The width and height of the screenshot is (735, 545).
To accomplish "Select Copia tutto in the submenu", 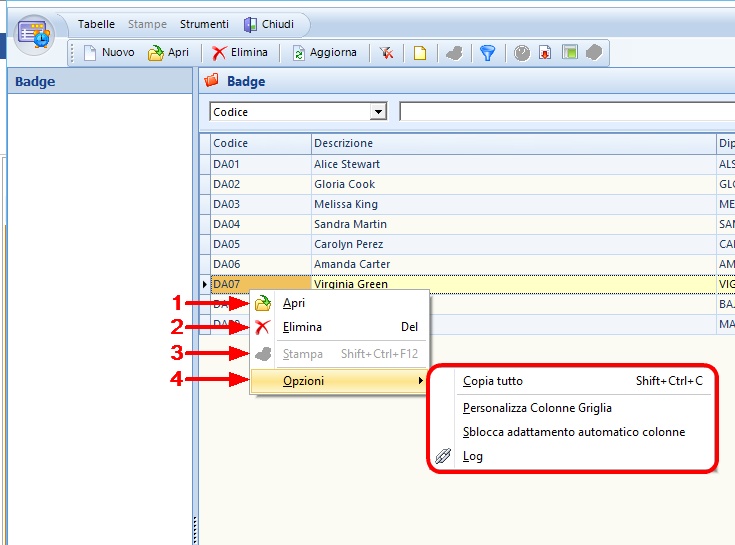I will [x=492, y=381].
